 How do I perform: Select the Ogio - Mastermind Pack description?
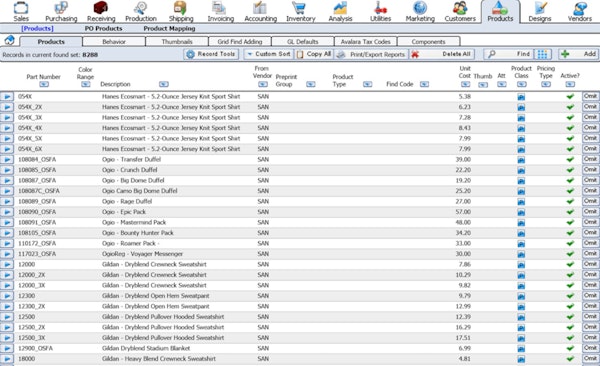[x=134, y=222]
